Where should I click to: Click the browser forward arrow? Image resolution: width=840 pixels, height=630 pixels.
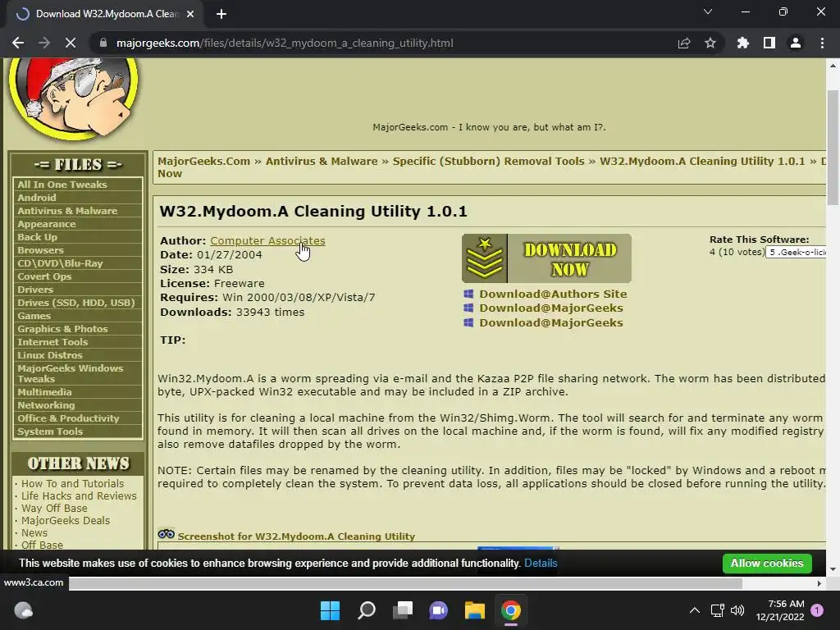tap(44, 43)
